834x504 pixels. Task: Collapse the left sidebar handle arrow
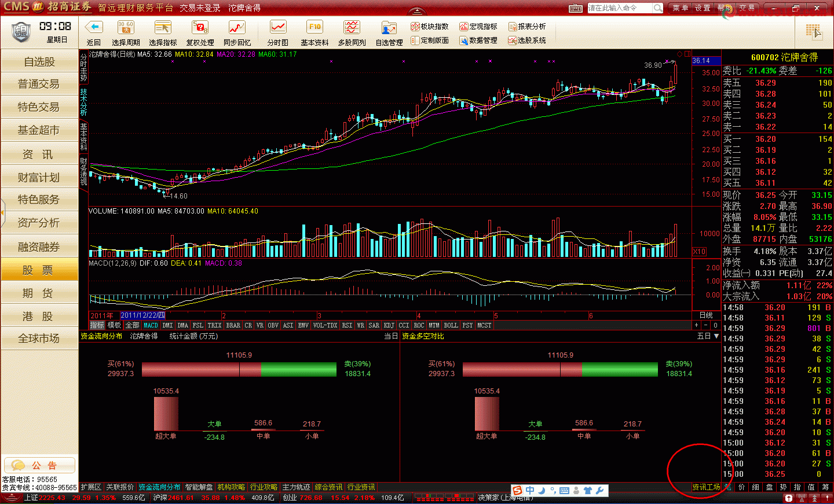2,212
